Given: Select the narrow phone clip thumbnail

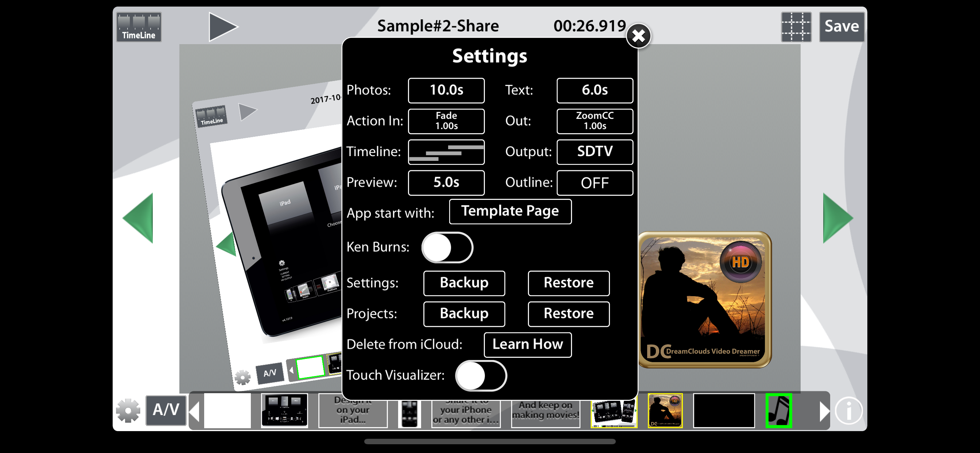Looking at the screenshot, I should click(409, 413).
